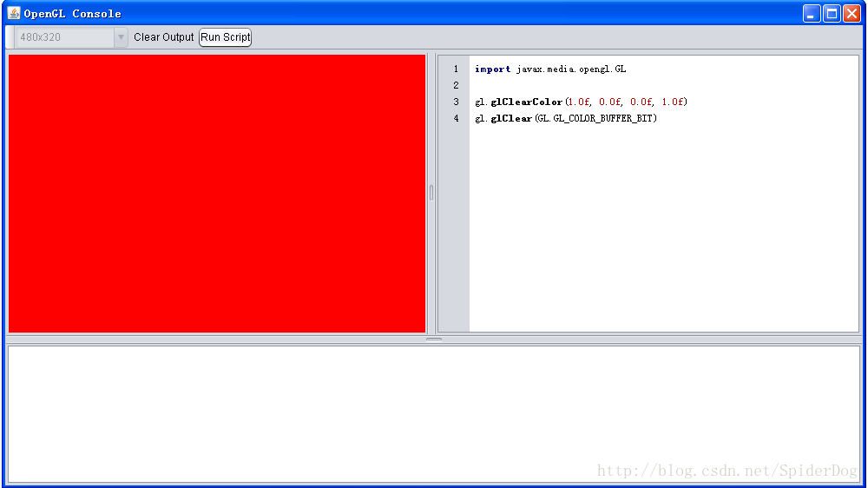Click line number 2 in the gutter
The image size is (868, 488).
(x=457, y=85)
